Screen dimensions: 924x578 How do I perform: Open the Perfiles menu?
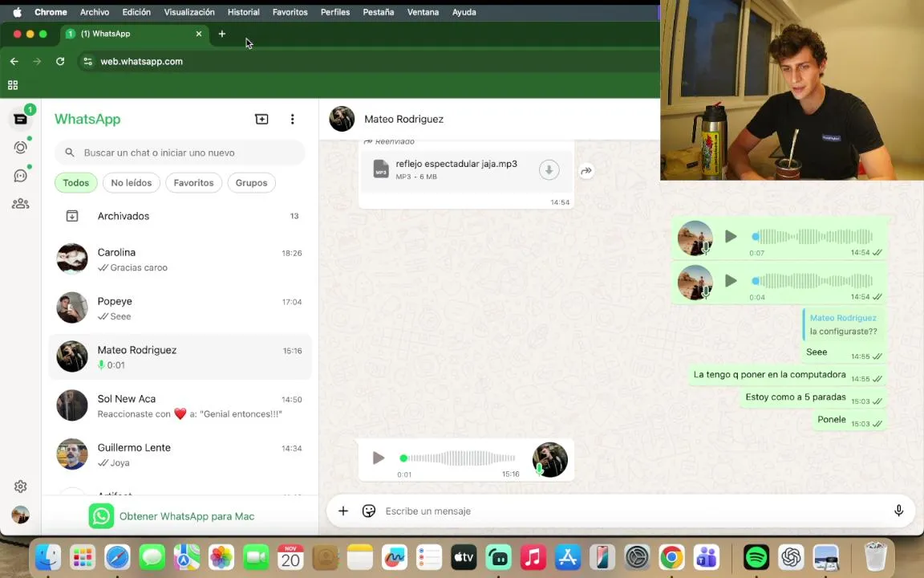[x=334, y=12]
